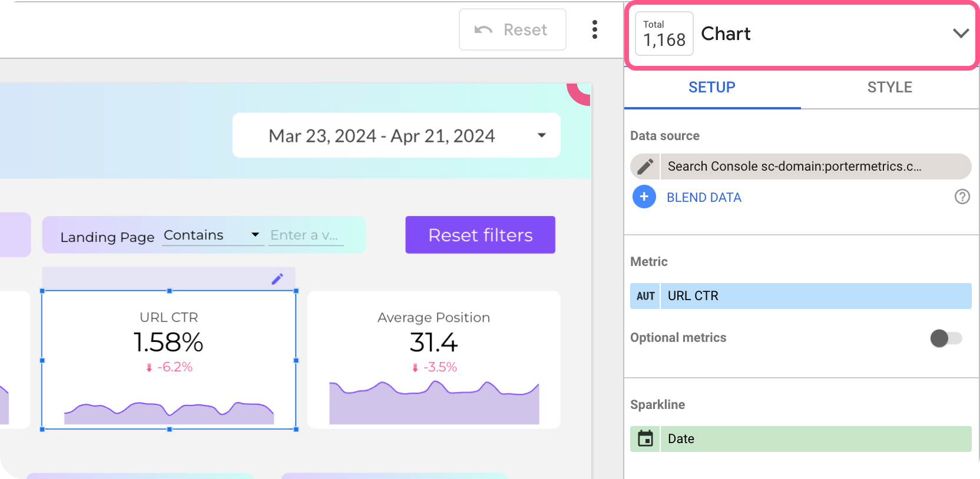The image size is (980, 479).
Task: Open help icon beside Blend Data
Action: click(x=962, y=197)
